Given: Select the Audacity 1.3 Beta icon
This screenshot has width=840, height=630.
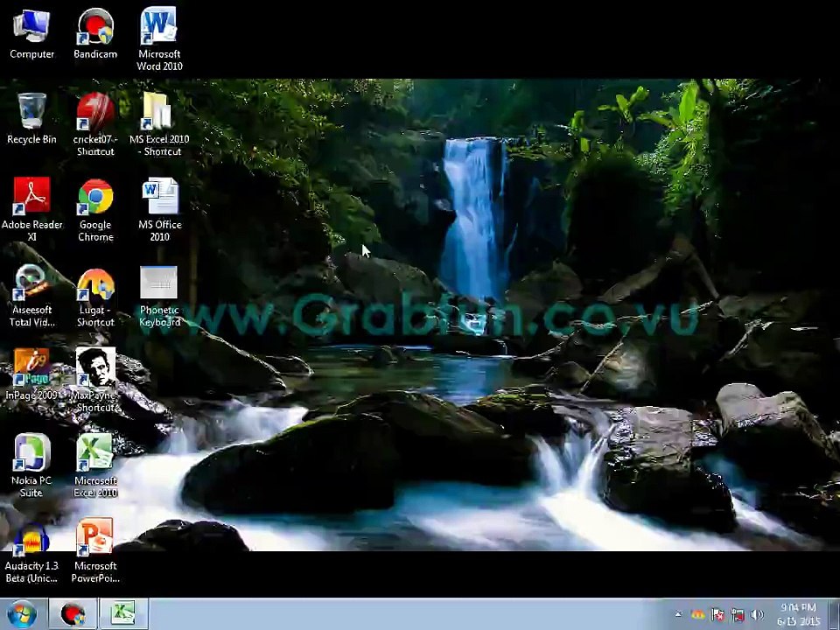Looking at the screenshot, I should 31,552.
